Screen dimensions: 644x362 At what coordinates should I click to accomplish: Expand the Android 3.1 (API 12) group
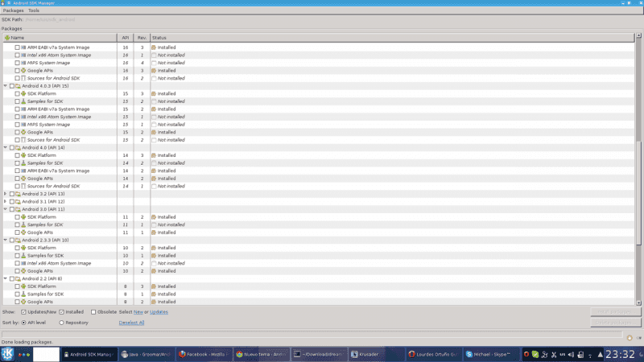click(x=6, y=202)
